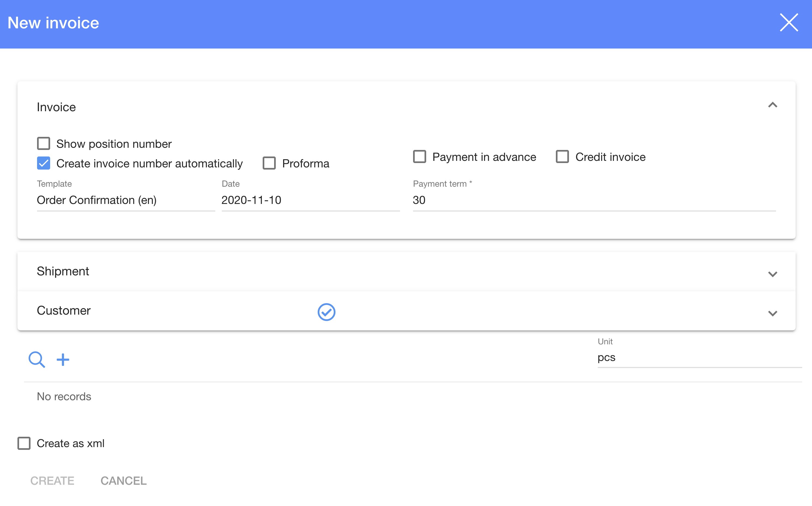Expand the Shipment section
This screenshot has height=506, width=812.
[x=772, y=274]
